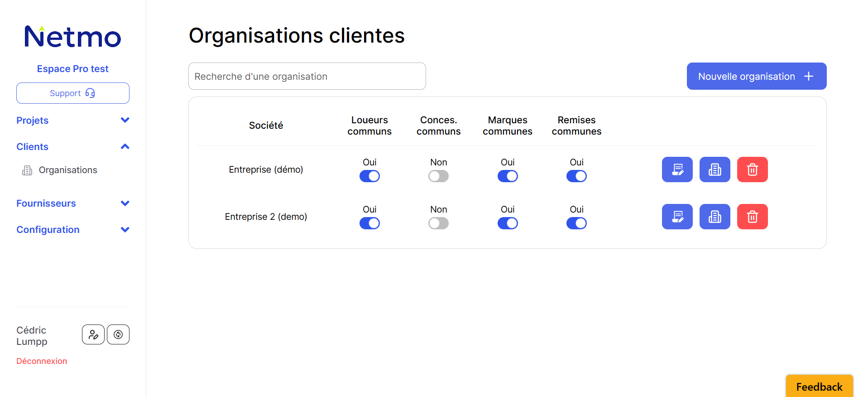Click the Loueurs communs column header
Screen dimensions: 868x397
point(369,126)
